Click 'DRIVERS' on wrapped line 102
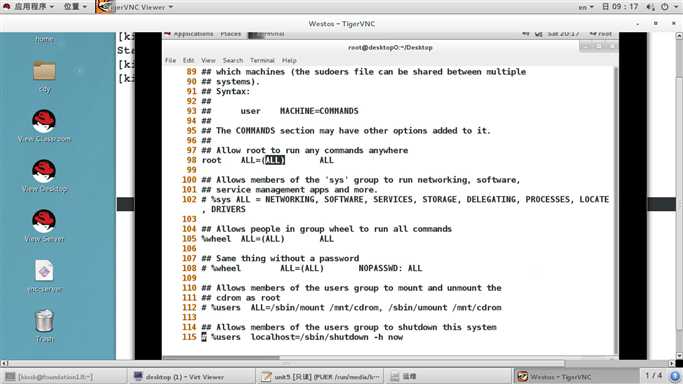 pos(228,209)
